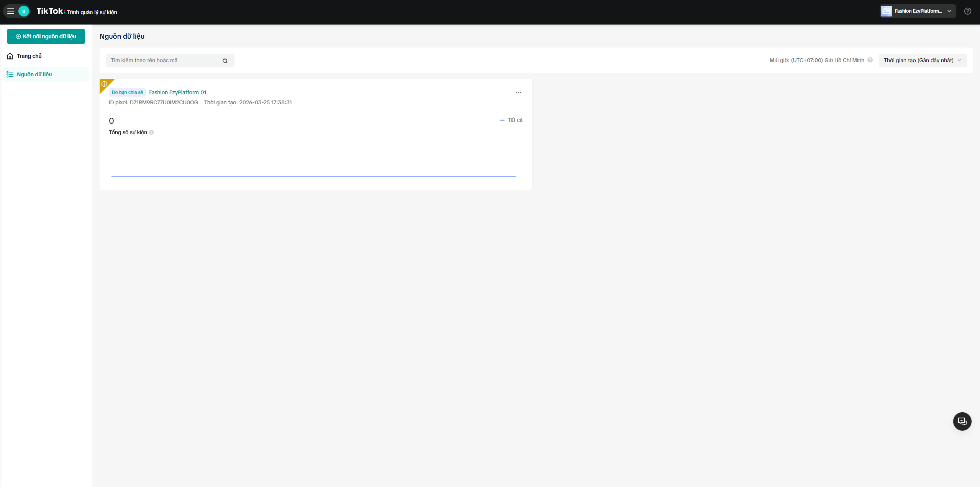The width and height of the screenshot is (980, 487).
Task: Click Kết nối nguồn dữ liệu button
Action: (46, 36)
